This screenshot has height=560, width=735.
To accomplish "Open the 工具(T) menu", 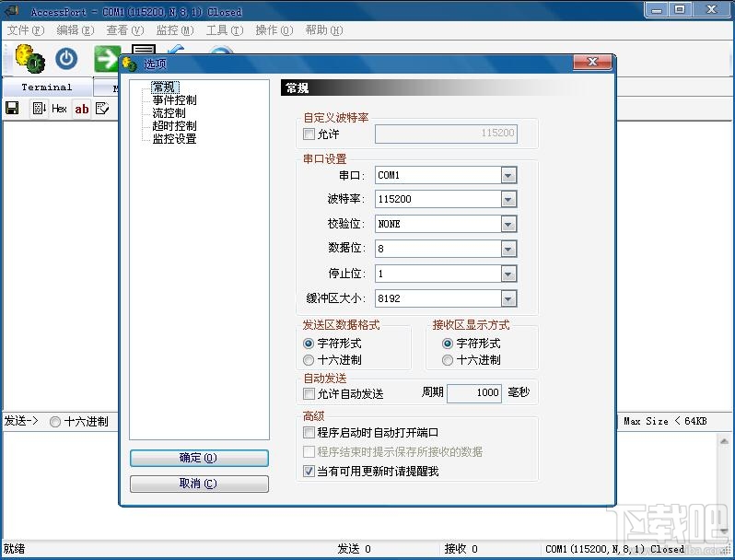I will (225, 30).
